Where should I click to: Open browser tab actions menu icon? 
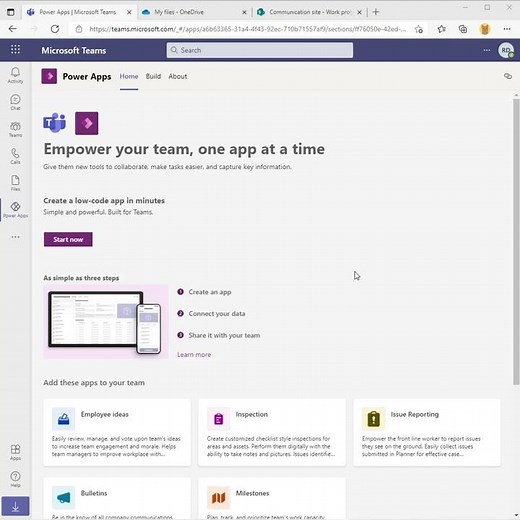pyautogui.click(x=11, y=12)
